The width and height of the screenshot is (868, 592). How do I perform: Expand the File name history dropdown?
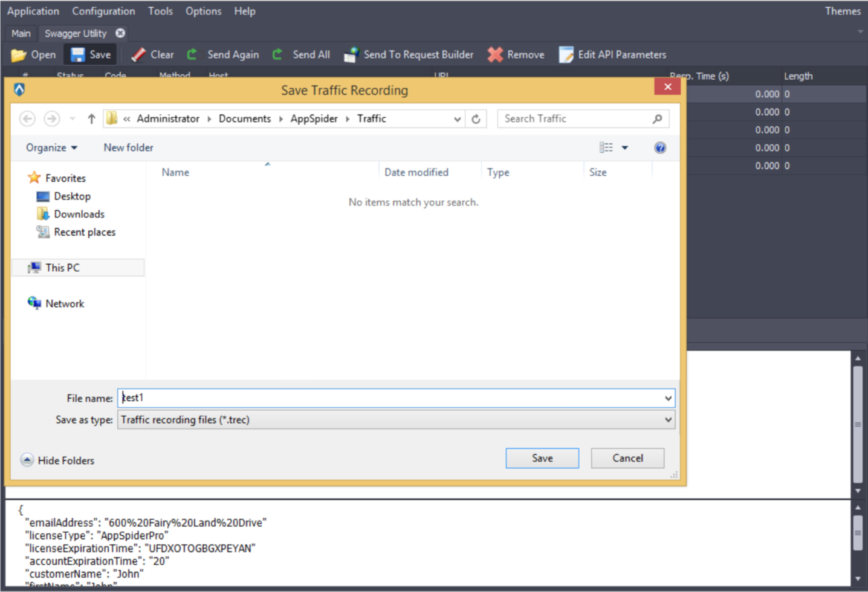click(x=668, y=398)
